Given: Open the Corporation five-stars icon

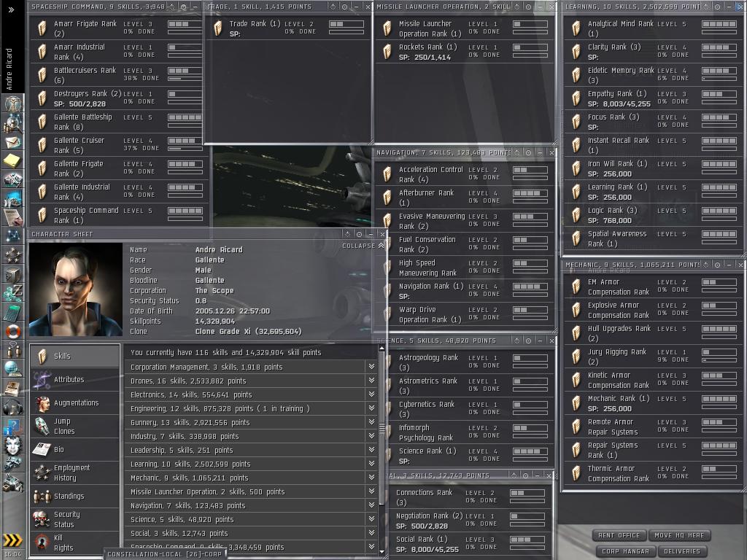Looking at the screenshot, I should (x=12, y=254).
